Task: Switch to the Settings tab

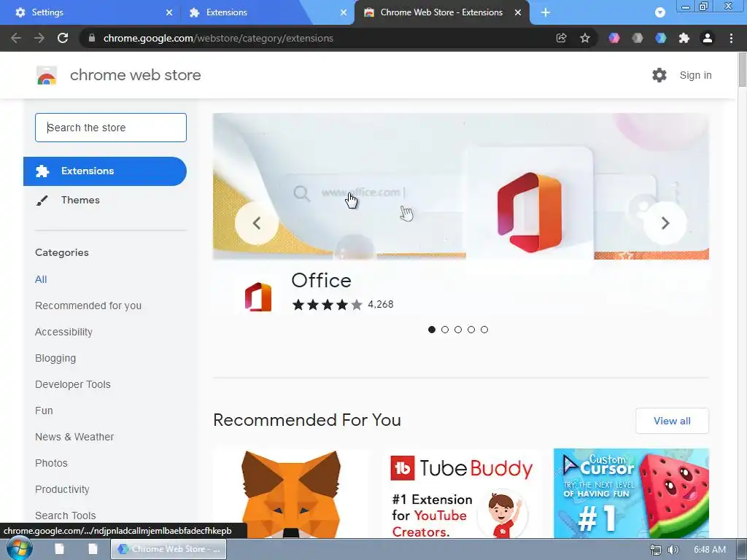Action: (90, 12)
